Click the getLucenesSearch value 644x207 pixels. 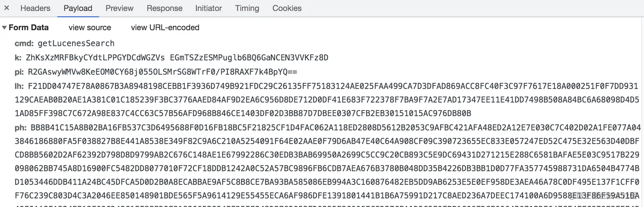click(x=76, y=43)
